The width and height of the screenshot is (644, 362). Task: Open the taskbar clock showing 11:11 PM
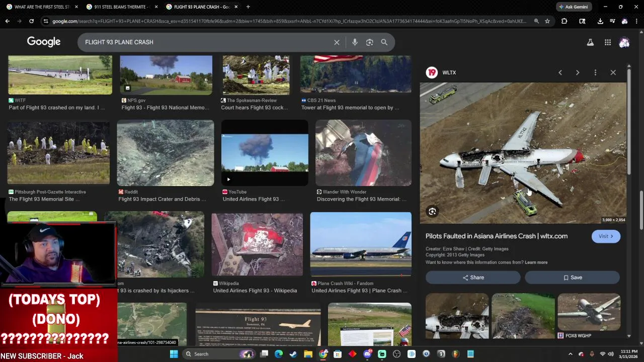point(628,354)
